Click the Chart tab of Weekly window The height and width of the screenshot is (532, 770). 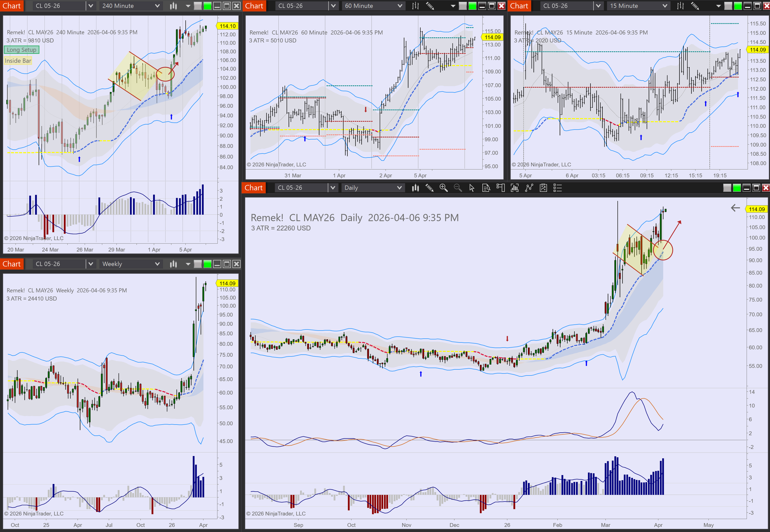click(x=12, y=264)
